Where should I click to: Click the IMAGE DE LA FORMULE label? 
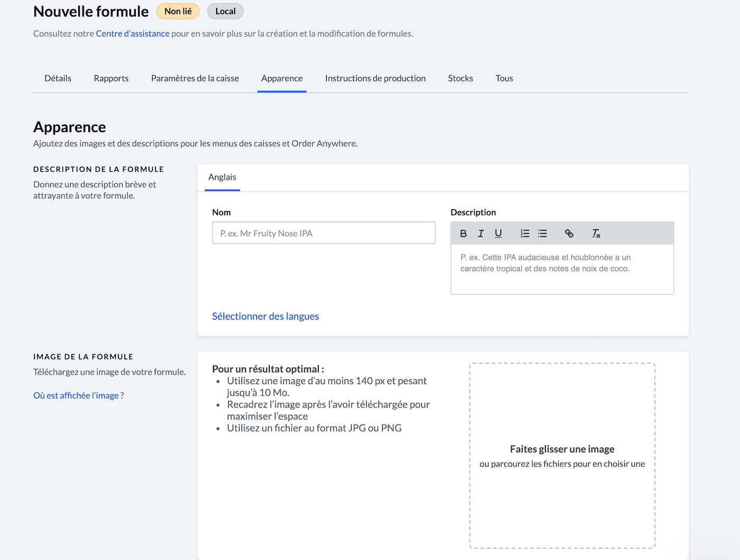(x=83, y=357)
